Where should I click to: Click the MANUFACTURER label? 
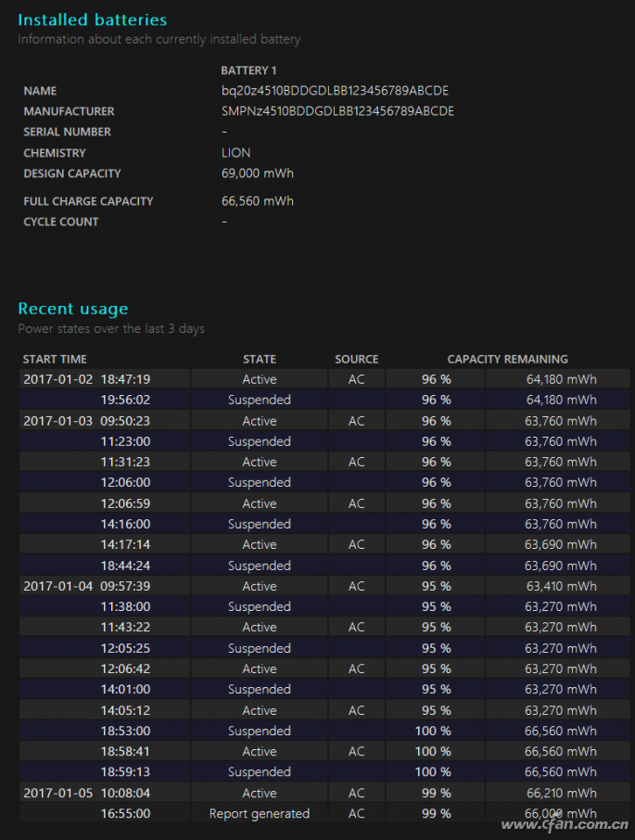pyautogui.click(x=69, y=111)
